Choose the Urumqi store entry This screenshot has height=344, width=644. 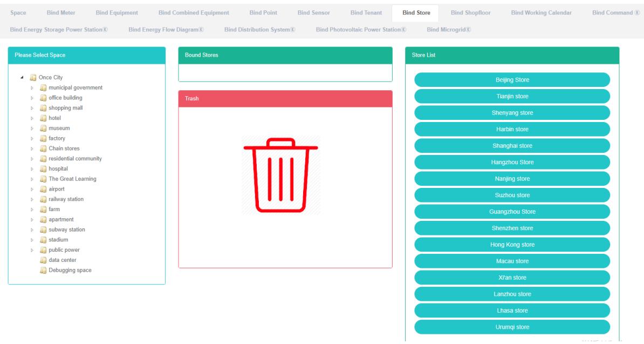click(x=512, y=327)
